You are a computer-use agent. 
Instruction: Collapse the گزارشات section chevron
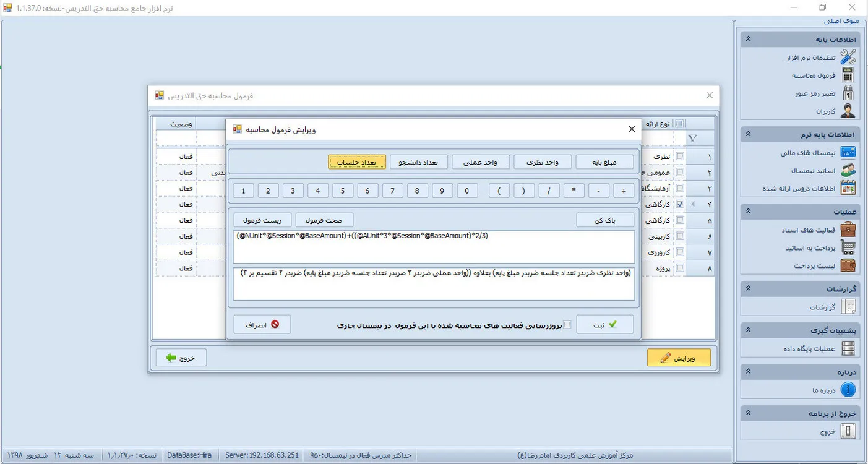[x=748, y=289]
